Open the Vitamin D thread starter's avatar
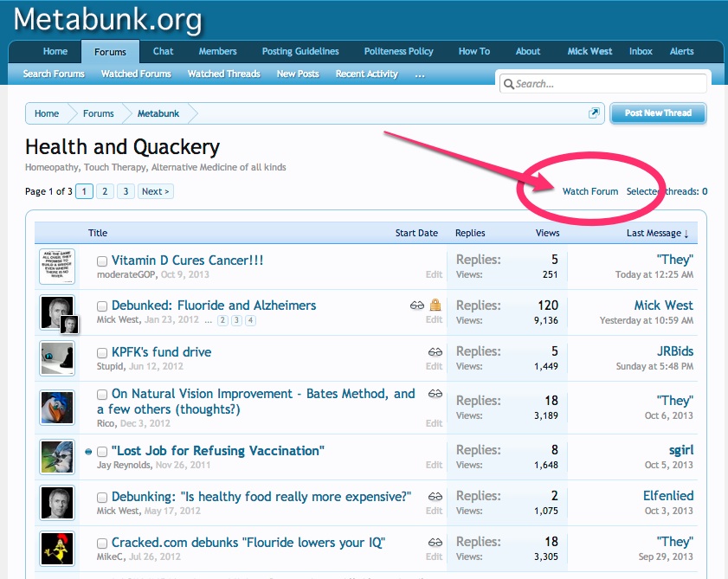Screen dimensions: 728x579 click(57, 267)
